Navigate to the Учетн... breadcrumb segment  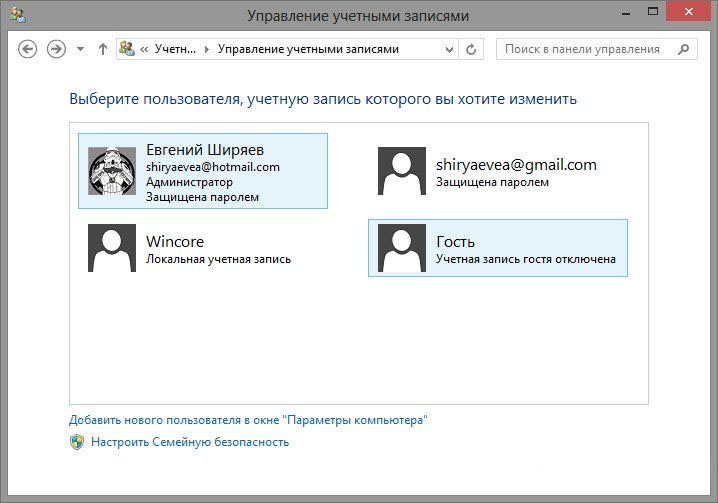coord(175,49)
